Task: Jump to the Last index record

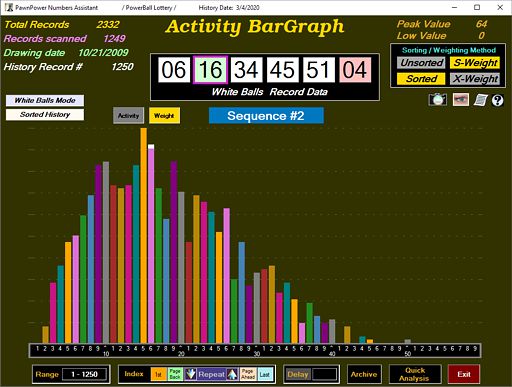Action: 265,374
